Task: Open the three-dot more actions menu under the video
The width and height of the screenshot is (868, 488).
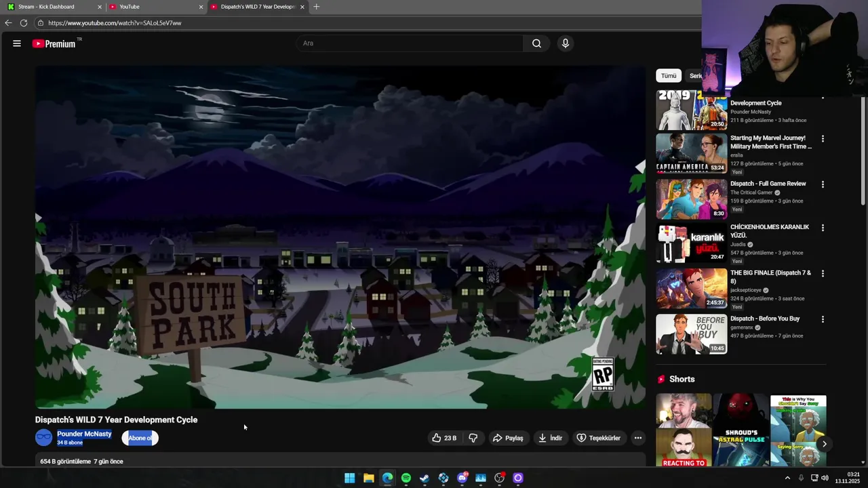Action: (637, 438)
